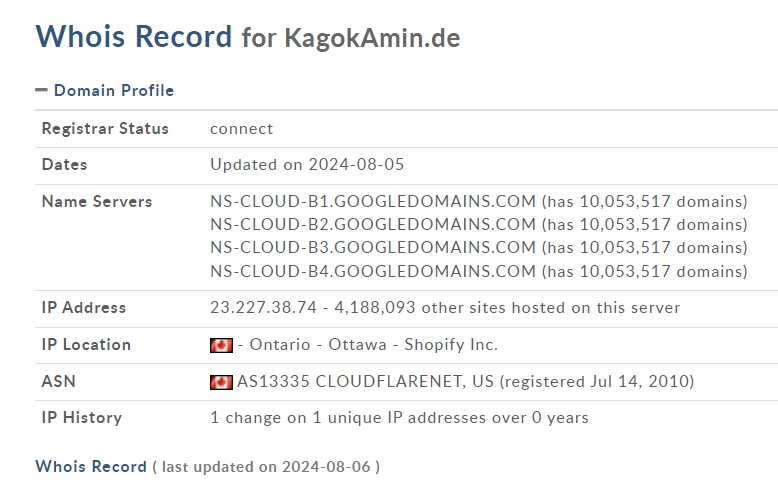This screenshot has width=778, height=483.
Task: Click the Updated on 2024-08-05 date
Action: [307, 164]
